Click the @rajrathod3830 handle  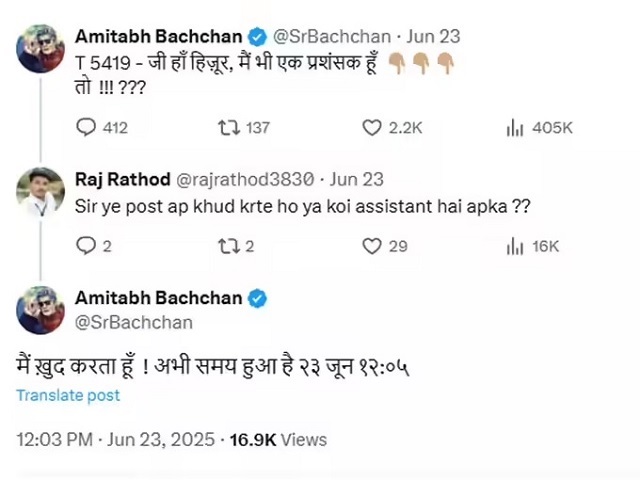point(246,180)
